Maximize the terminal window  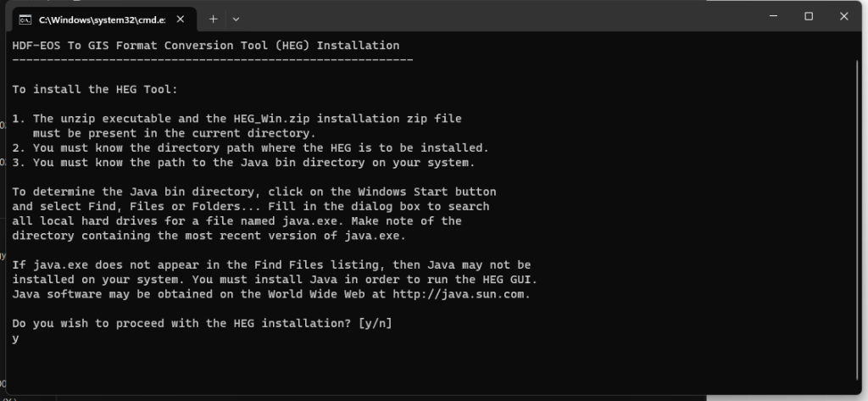coord(809,17)
